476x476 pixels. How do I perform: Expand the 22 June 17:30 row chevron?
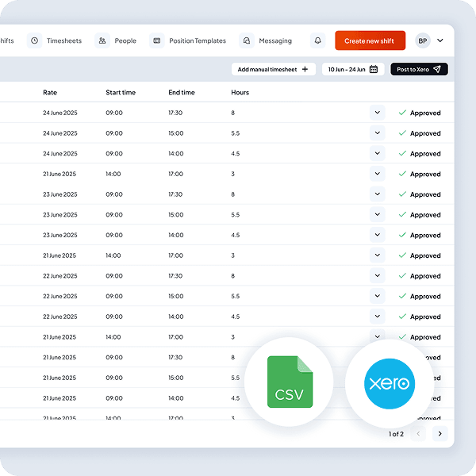[378, 275]
